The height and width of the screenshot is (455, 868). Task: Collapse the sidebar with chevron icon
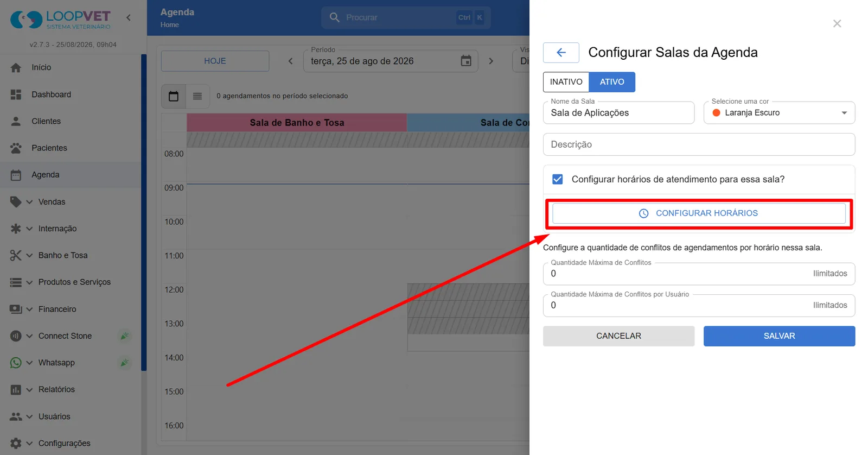129,17
